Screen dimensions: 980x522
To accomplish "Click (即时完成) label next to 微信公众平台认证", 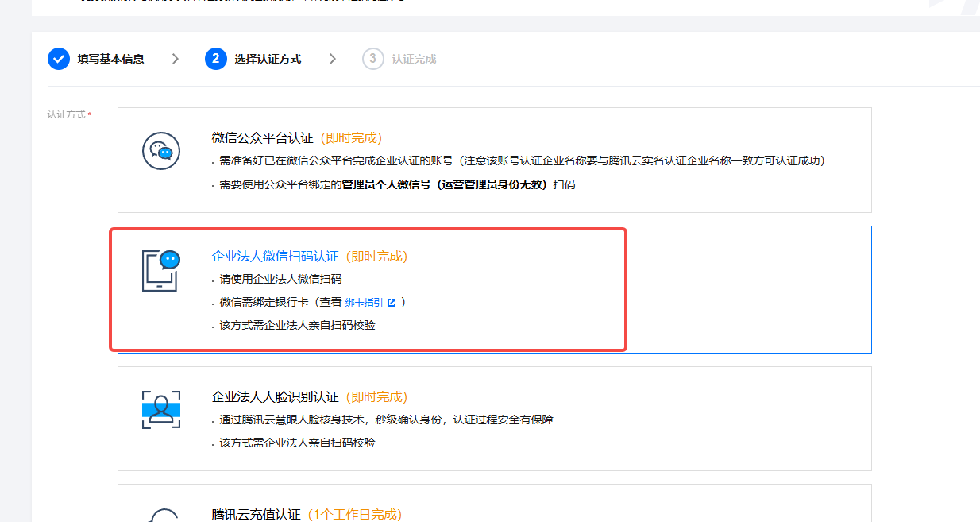I will click(x=350, y=137).
